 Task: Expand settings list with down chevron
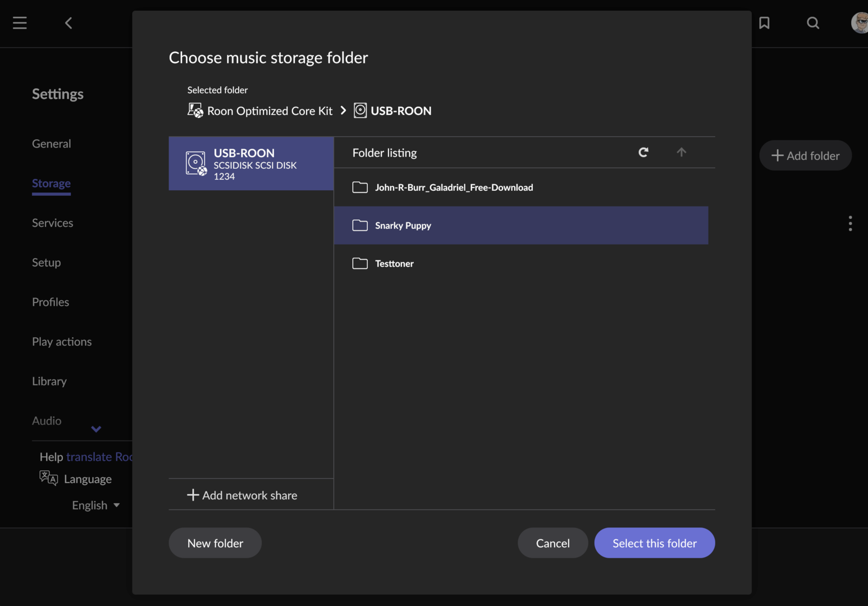click(x=96, y=429)
